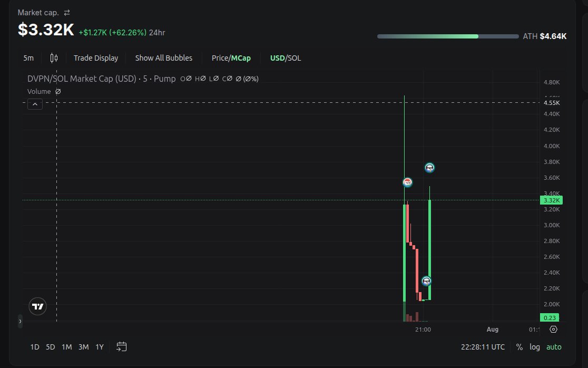Toggle percent scale mode

pos(520,347)
